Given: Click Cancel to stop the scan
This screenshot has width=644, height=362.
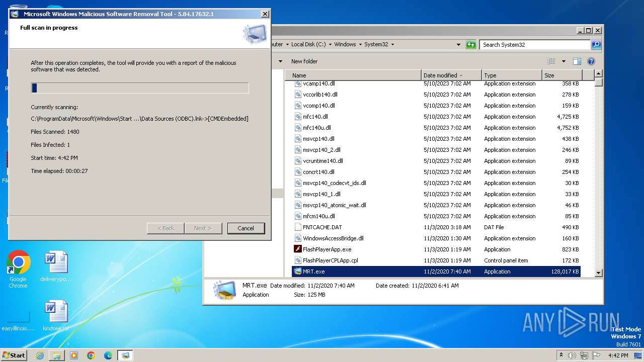Looking at the screenshot, I should pos(246,228).
